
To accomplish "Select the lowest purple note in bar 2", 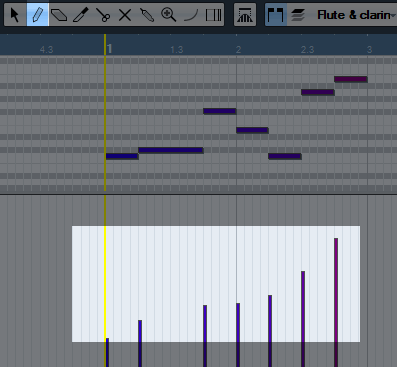I will point(285,156).
